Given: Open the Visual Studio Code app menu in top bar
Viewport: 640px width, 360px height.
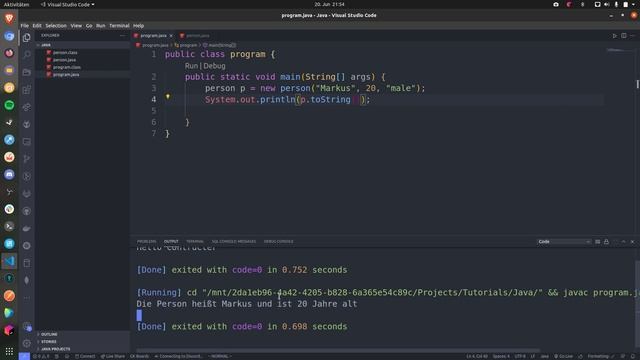Looking at the screenshot, I should point(68,4).
